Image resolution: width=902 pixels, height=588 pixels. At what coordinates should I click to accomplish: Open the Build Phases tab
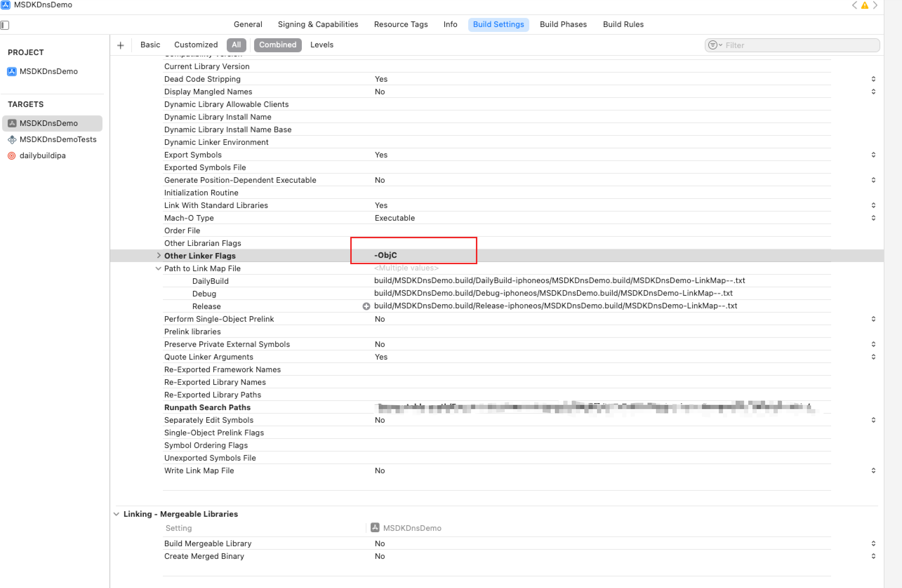coord(563,24)
